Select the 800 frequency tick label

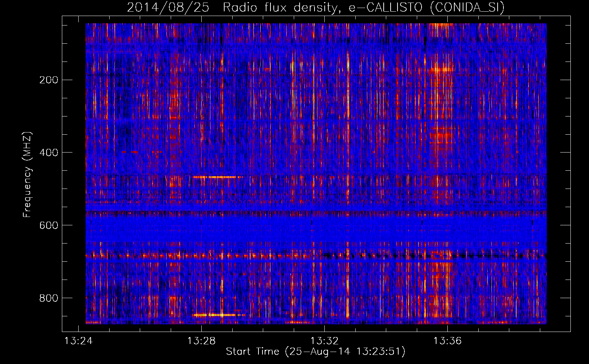click(x=49, y=298)
